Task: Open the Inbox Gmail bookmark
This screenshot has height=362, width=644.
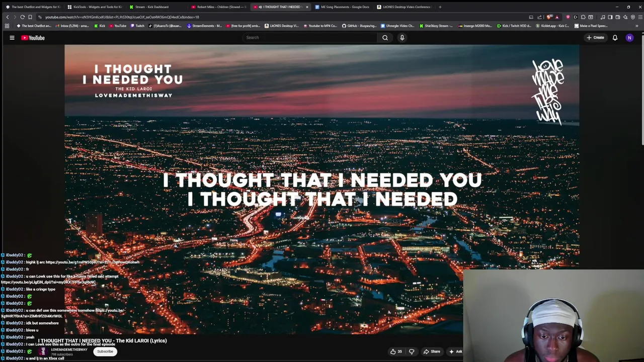Action: tap(72, 26)
